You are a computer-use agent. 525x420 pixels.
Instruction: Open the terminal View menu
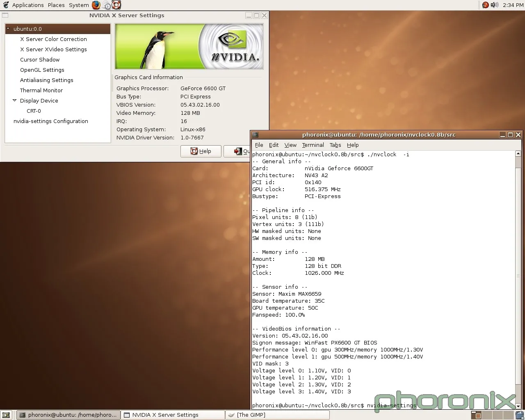[290, 145]
